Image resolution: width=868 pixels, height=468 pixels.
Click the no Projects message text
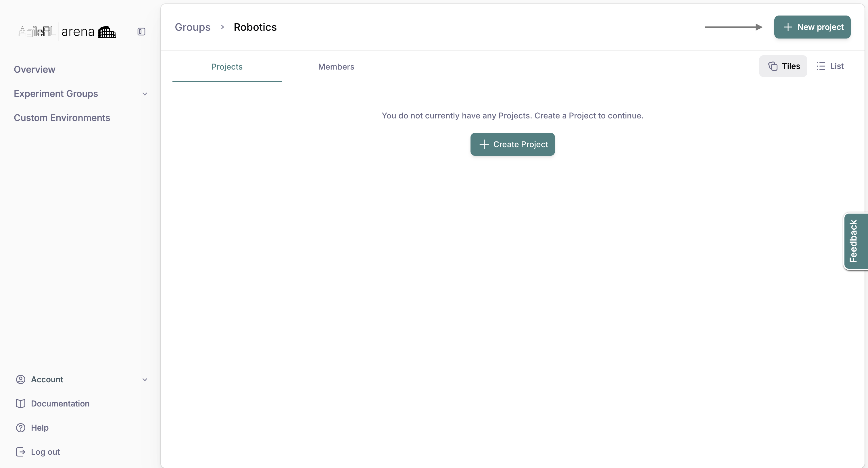coord(512,116)
